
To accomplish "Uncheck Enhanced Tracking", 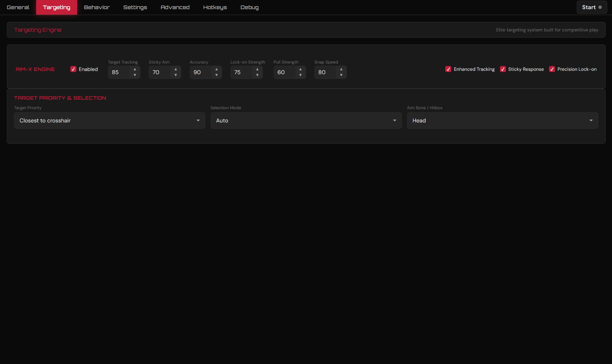I will [448, 69].
